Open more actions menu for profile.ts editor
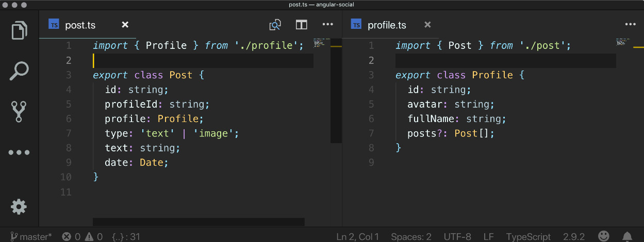Screen dimensions: 644x242 (630, 24)
